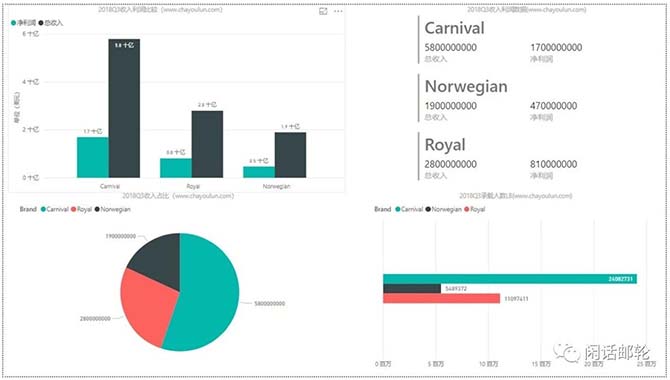Click Royal's dark total revenue column

tap(207, 144)
